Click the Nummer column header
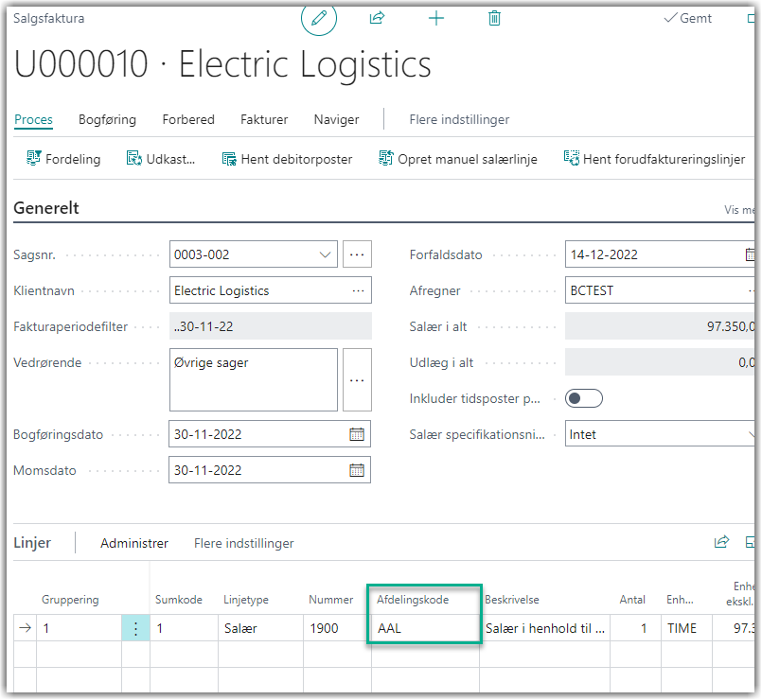Viewport: 762px width, 700px height. pyautogui.click(x=330, y=600)
